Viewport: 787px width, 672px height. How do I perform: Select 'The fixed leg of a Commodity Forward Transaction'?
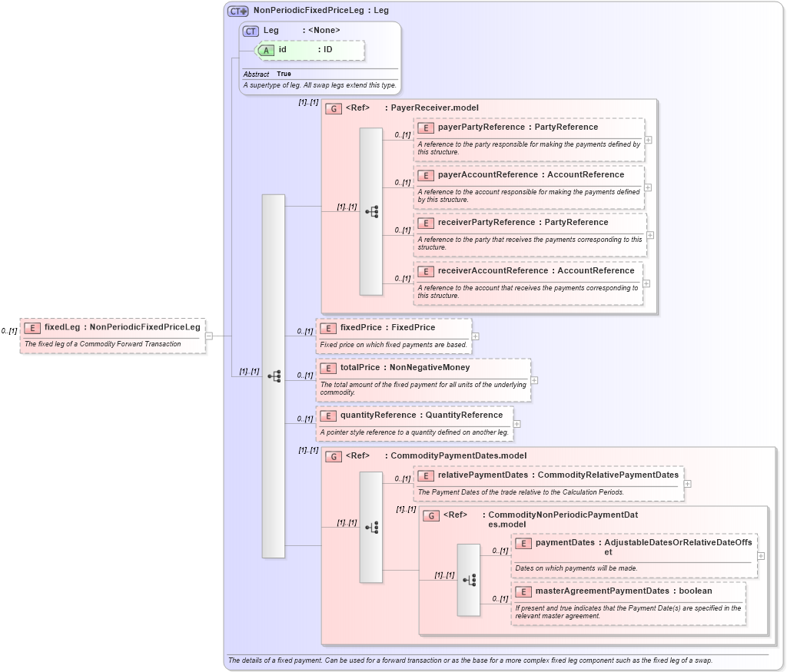[103, 344]
